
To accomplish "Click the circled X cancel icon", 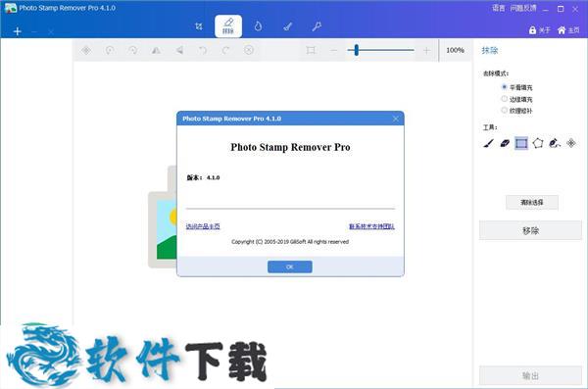I will (x=249, y=50).
